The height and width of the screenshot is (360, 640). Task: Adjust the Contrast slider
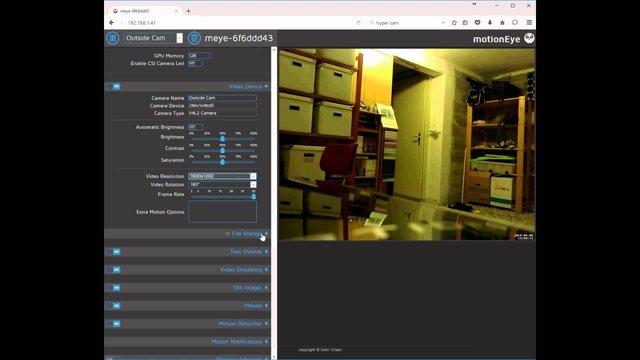[x=222, y=150]
